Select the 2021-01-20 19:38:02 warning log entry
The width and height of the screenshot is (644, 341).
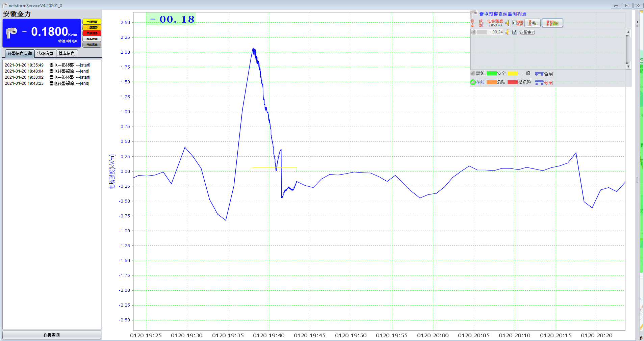click(x=48, y=77)
